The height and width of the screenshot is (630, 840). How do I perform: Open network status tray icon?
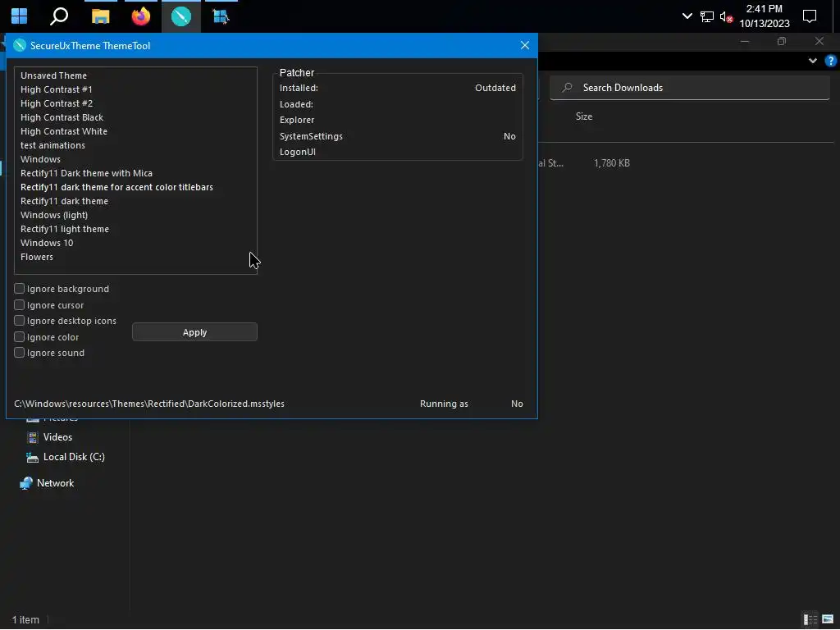point(707,16)
